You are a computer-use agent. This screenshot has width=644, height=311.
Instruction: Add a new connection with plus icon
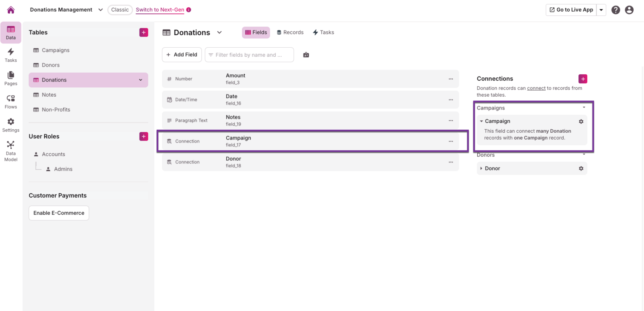click(x=583, y=79)
